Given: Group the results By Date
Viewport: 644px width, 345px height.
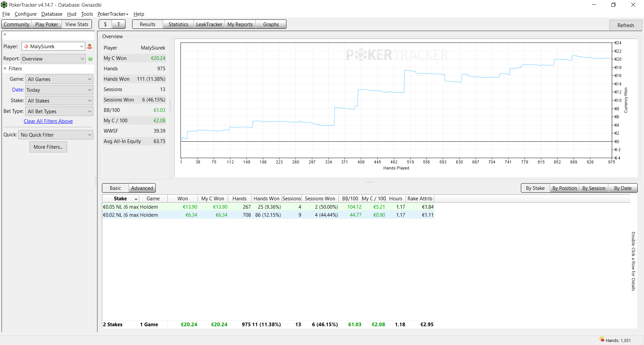Looking at the screenshot, I should tap(623, 188).
